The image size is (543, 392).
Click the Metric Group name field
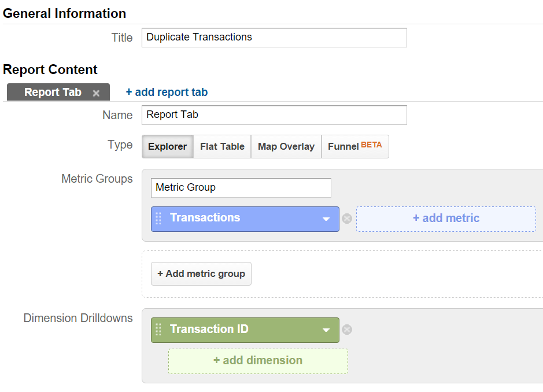241,187
